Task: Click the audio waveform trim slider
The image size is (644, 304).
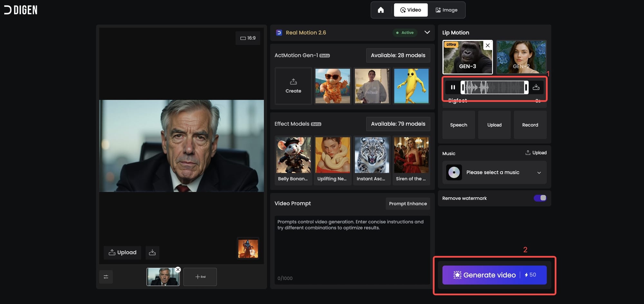Action: (x=494, y=87)
